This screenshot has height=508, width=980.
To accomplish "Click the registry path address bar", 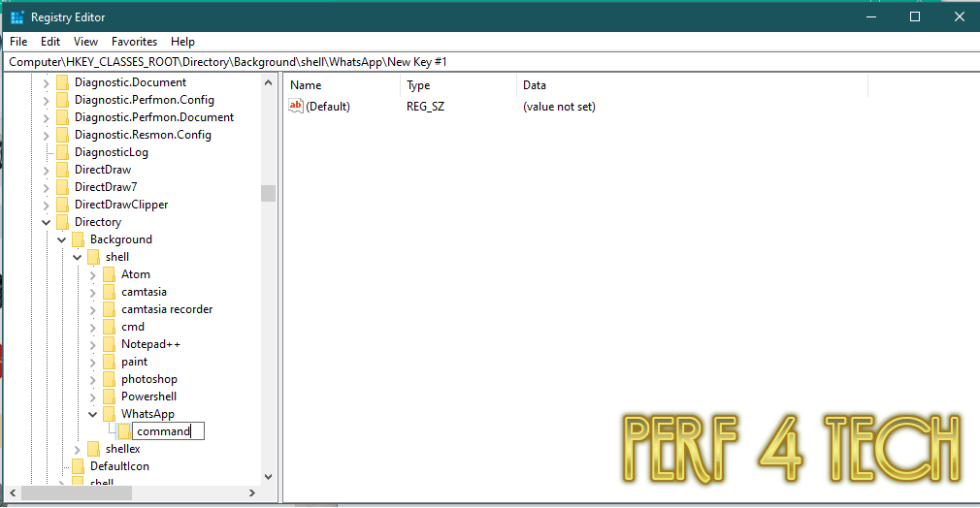I will (x=490, y=62).
